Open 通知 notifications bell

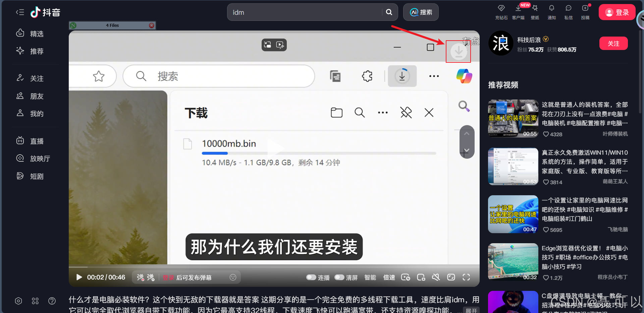coord(552,12)
